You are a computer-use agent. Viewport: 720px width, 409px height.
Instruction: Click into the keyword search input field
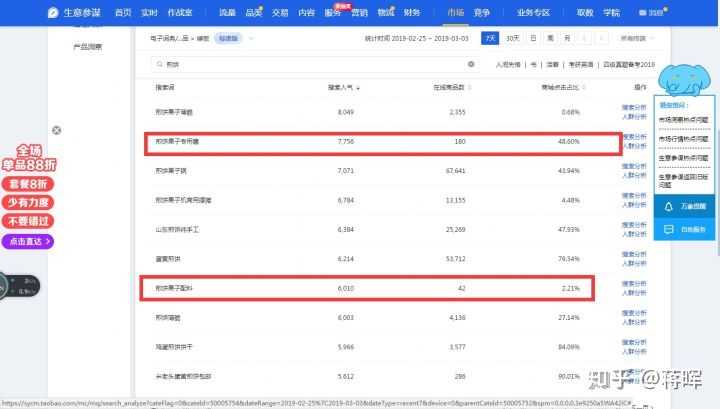[300, 63]
